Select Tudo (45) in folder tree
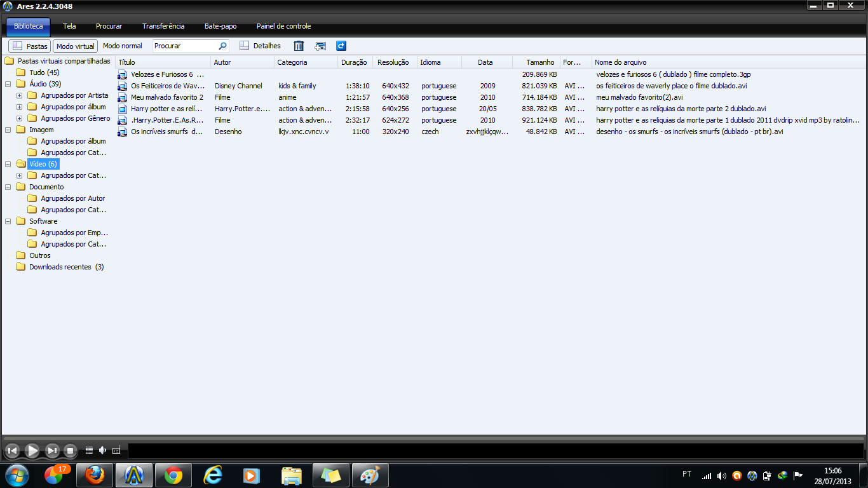 tap(44, 72)
